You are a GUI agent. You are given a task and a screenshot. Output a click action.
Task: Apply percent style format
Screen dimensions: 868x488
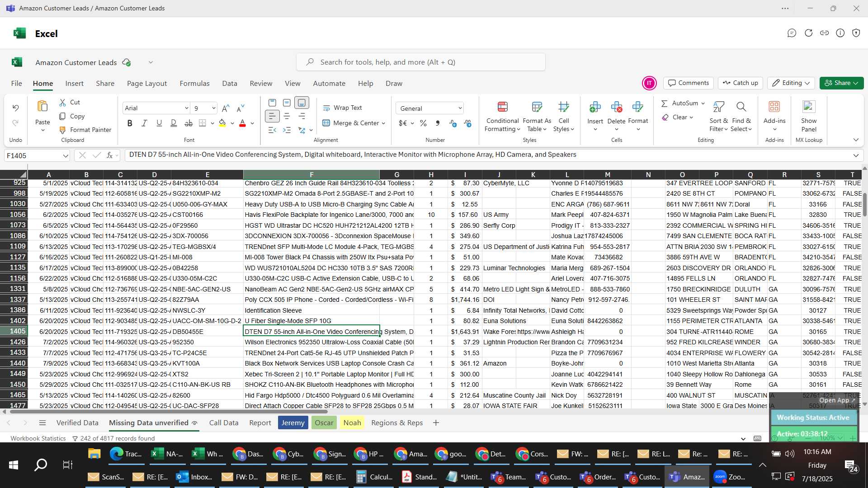pyautogui.click(x=423, y=123)
